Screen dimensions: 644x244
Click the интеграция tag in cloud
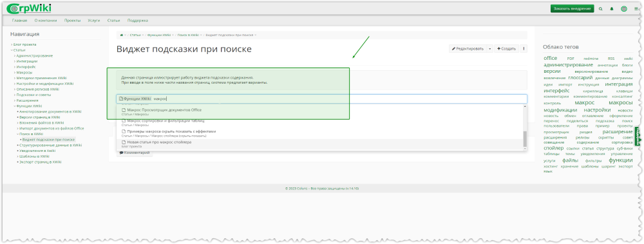pos(619,84)
